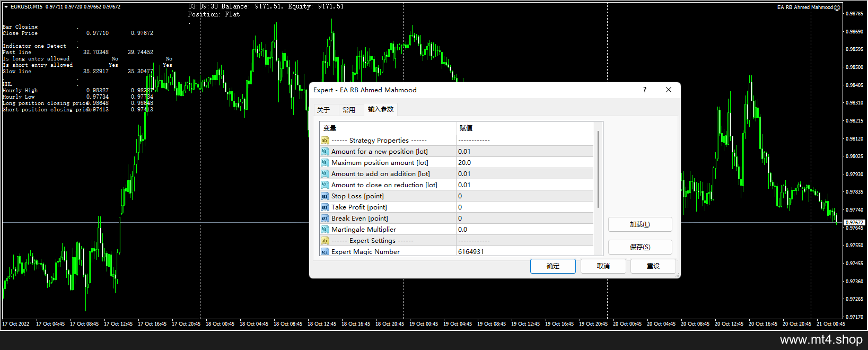The height and width of the screenshot is (350, 868).
Task: Click the parameter list vertical scrollbar
Action: [x=598, y=170]
